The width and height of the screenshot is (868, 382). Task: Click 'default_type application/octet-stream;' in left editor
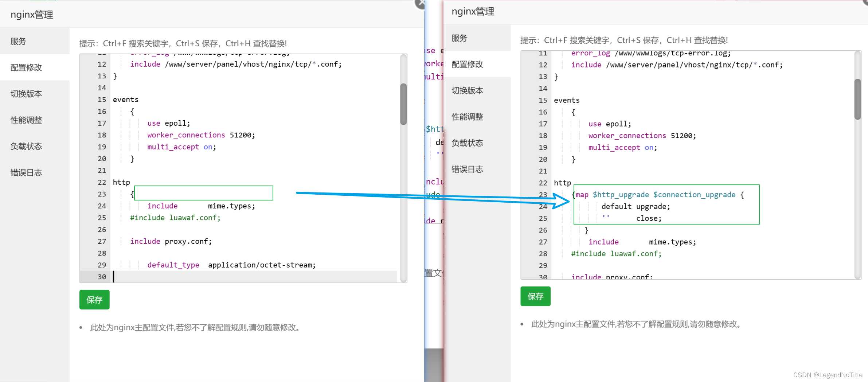(x=231, y=265)
